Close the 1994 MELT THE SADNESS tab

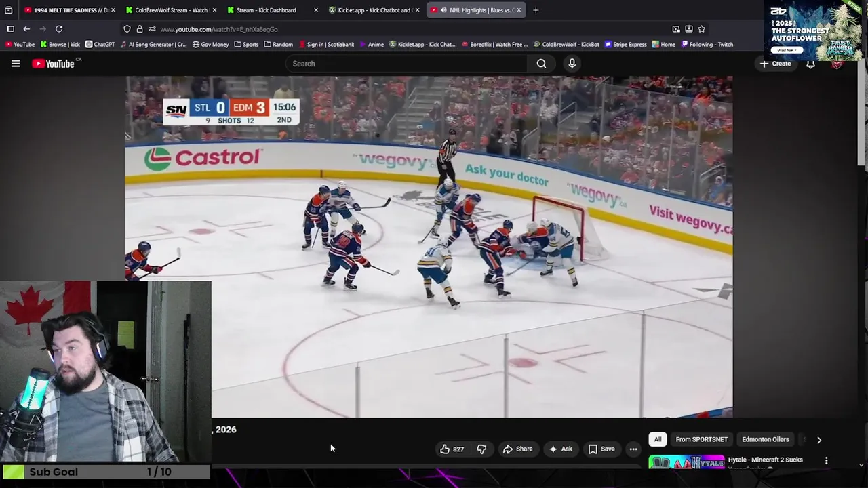113,10
